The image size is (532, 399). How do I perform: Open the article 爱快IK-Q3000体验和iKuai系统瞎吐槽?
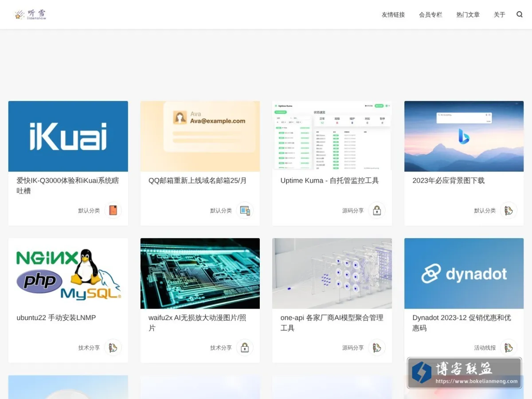coord(68,186)
